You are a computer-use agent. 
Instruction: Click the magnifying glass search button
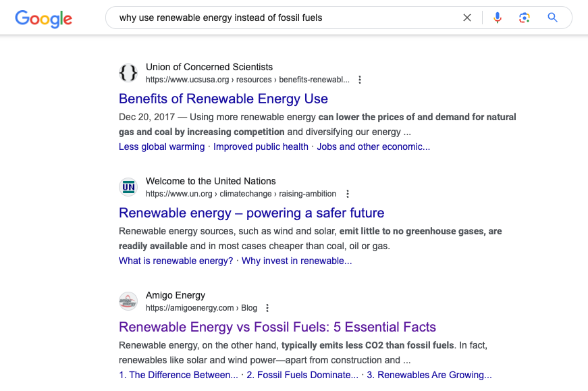click(x=552, y=18)
